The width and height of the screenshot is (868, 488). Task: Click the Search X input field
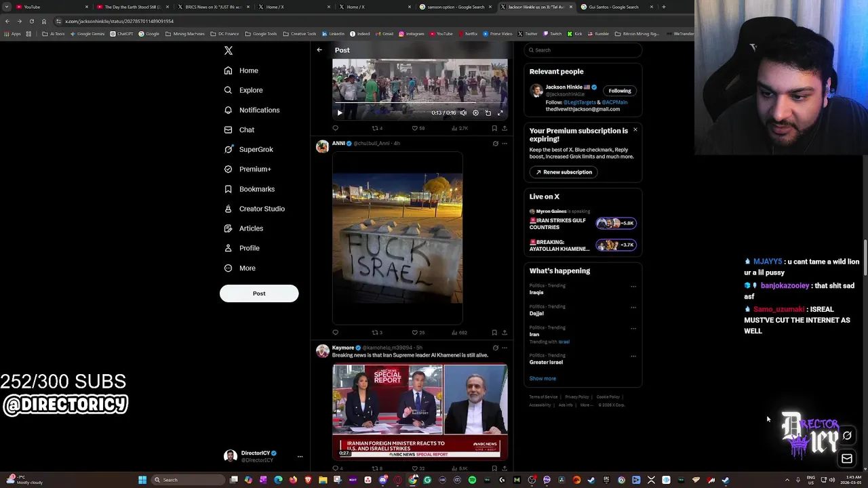point(583,50)
